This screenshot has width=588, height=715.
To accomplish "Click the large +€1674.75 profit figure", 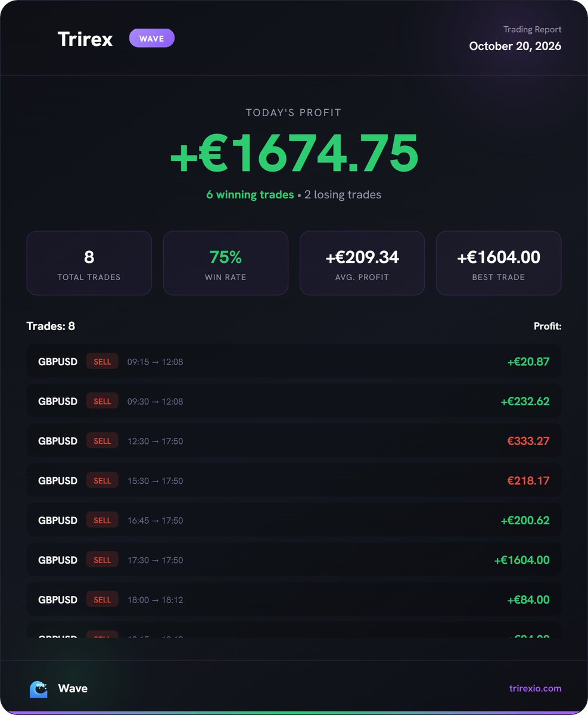I will 294,153.
